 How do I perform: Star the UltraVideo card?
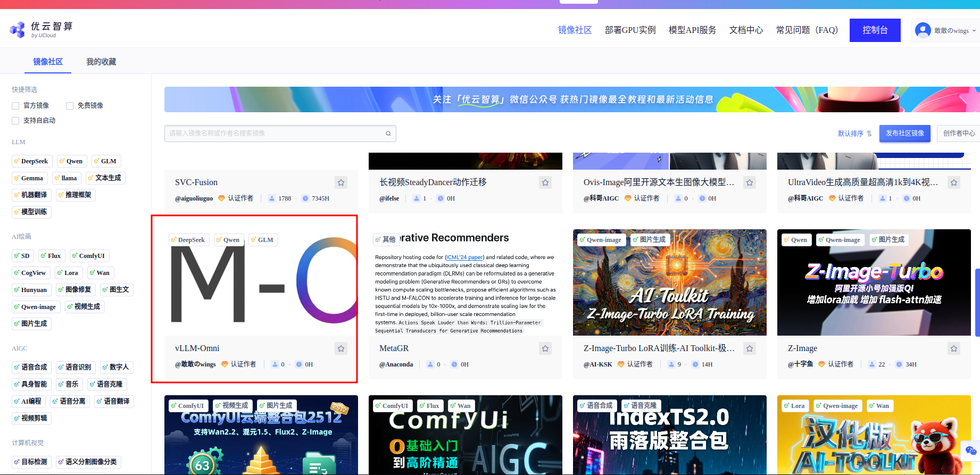tap(954, 182)
